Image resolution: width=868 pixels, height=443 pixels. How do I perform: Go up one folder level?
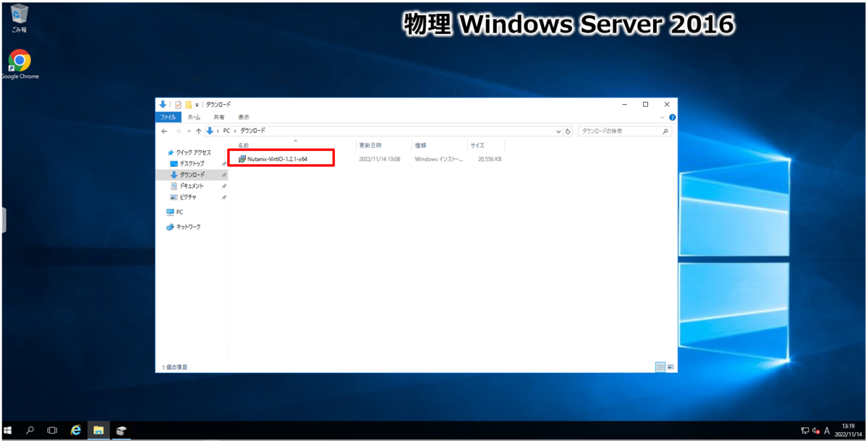[198, 132]
